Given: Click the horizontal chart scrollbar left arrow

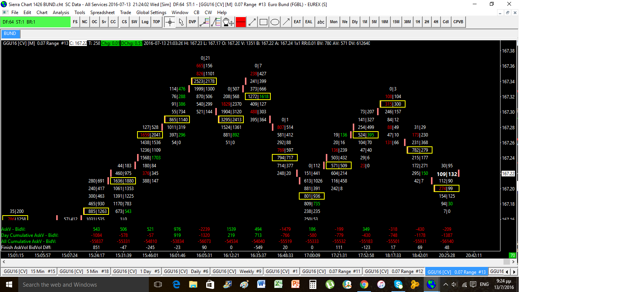Looking at the screenshot, I should tap(4, 262).
